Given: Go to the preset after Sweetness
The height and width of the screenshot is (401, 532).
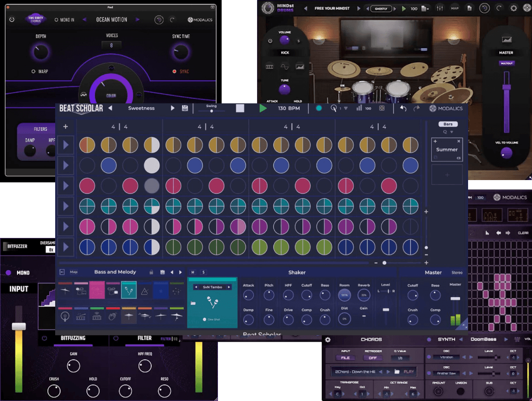Looking at the screenshot, I should pyautogui.click(x=172, y=108).
